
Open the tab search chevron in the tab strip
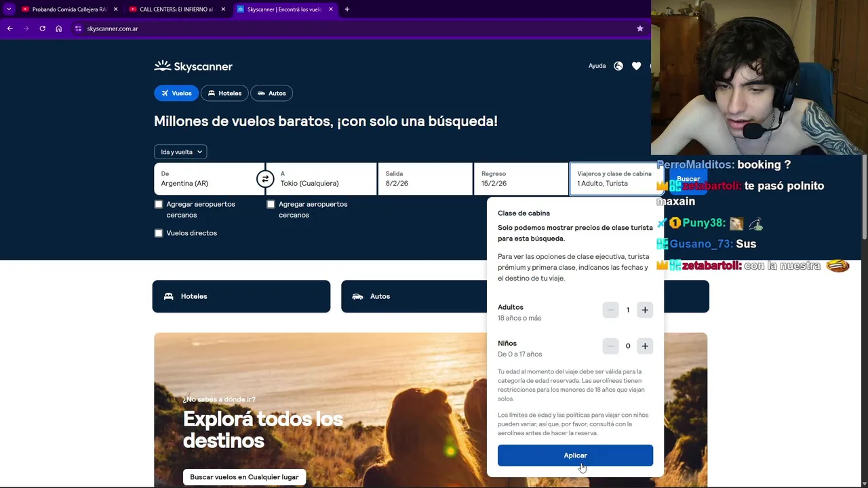click(9, 9)
